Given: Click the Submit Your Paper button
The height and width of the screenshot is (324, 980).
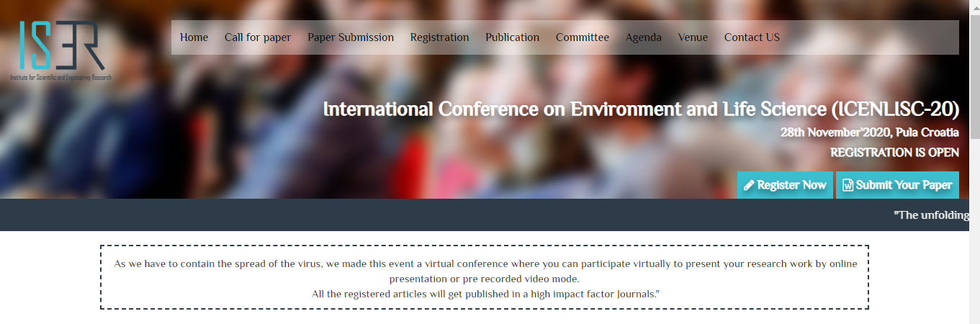Looking at the screenshot, I should pyautogui.click(x=897, y=185).
